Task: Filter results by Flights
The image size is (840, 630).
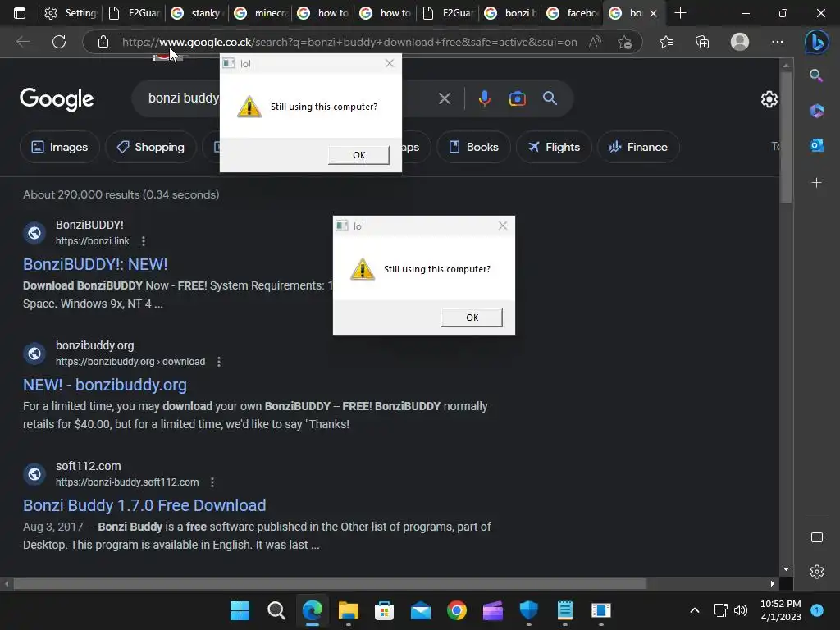Action: pos(554,147)
